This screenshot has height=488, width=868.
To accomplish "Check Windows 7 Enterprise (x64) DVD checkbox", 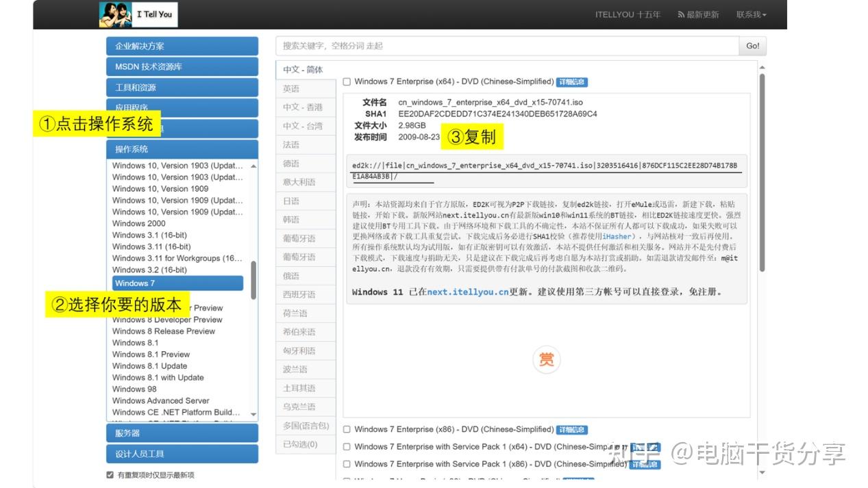I will (x=347, y=82).
